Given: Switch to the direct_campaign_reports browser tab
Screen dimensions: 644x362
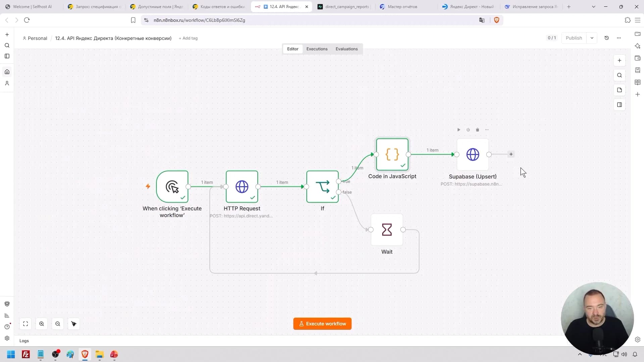Looking at the screenshot, I should (343, 7).
